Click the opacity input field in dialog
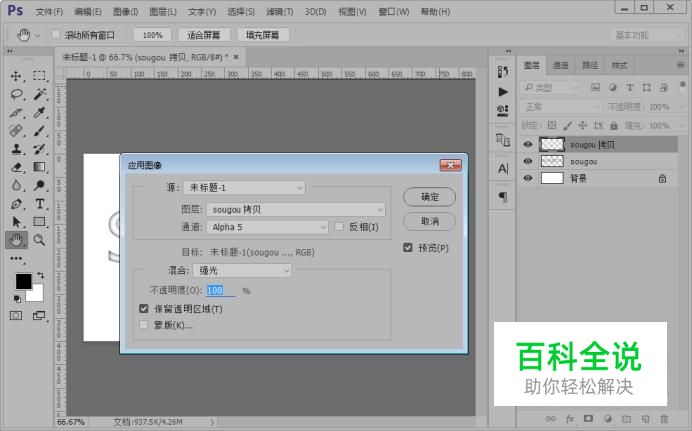The width and height of the screenshot is (692, 431). (x=220, y=290)
